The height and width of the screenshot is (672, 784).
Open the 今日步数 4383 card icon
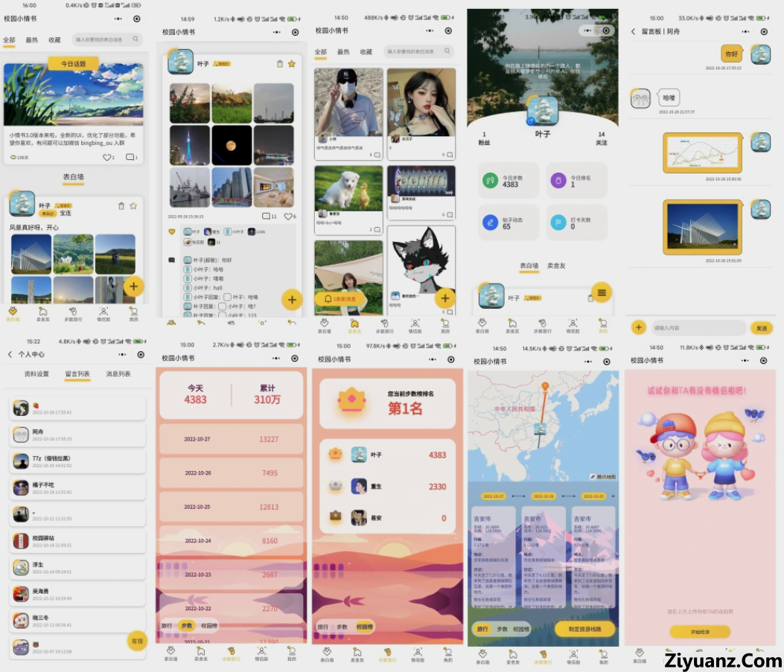point(489,180)
